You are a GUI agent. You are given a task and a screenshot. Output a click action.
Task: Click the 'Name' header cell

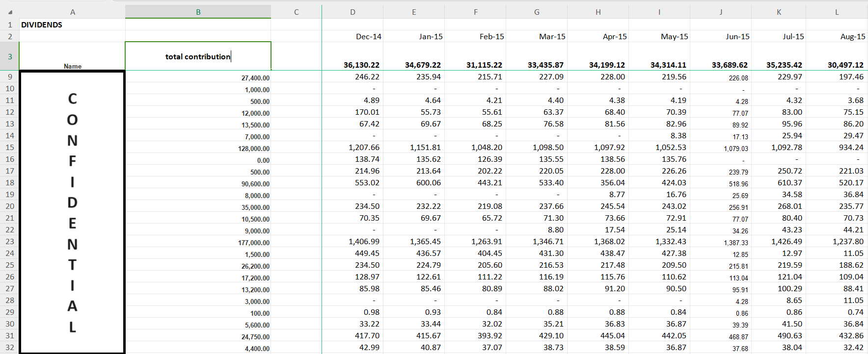73,56
